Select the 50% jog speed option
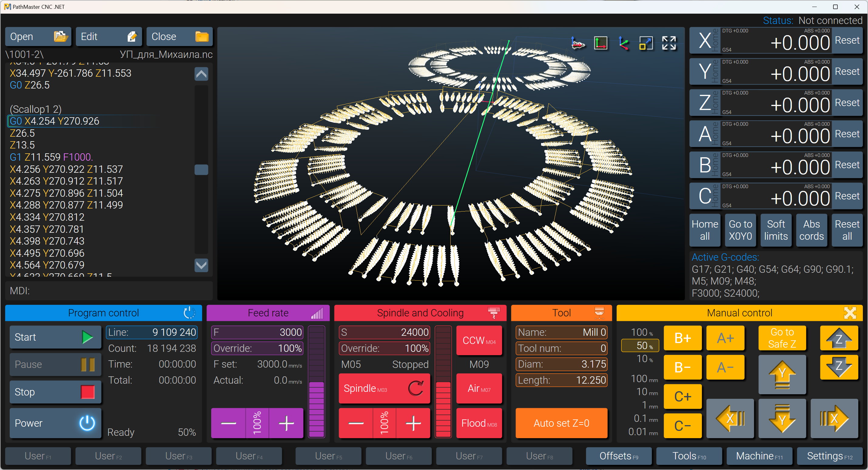 (640, 345)
